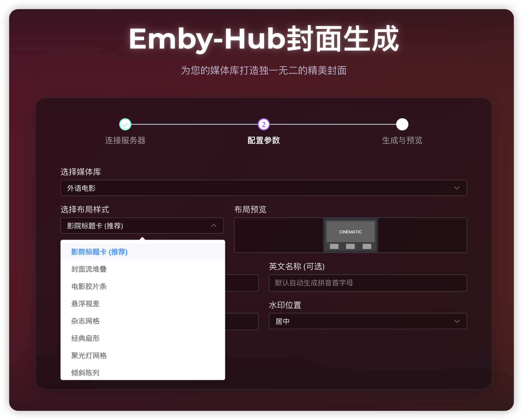The image size is (523, 420).
Task: Select the 杂志网格 layout option
Action: (85, 321)
